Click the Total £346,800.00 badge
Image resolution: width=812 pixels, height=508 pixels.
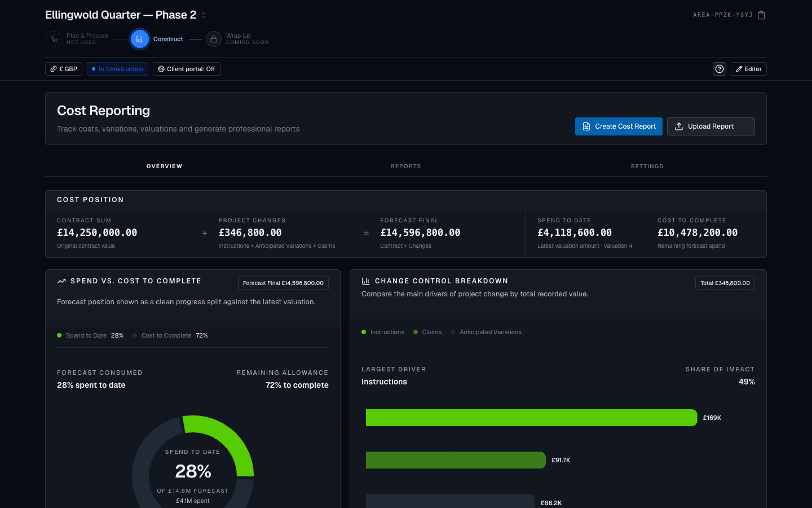pos(725,283)
